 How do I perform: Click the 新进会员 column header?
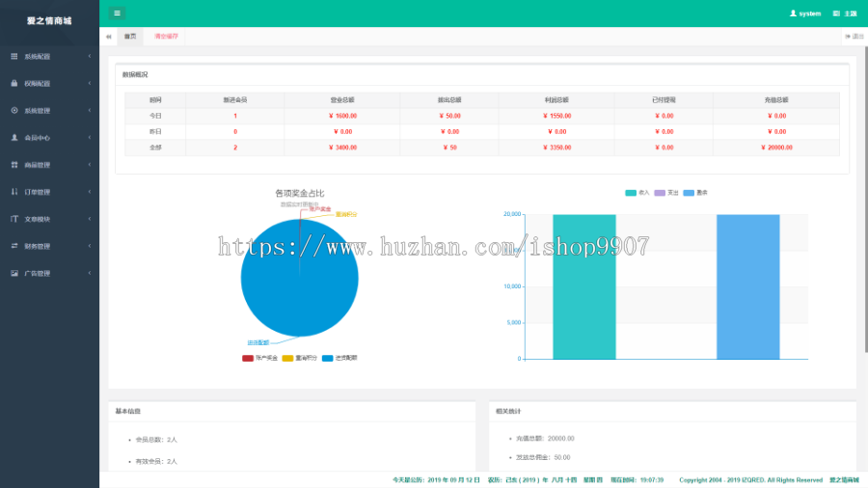[x=235, y=100]
